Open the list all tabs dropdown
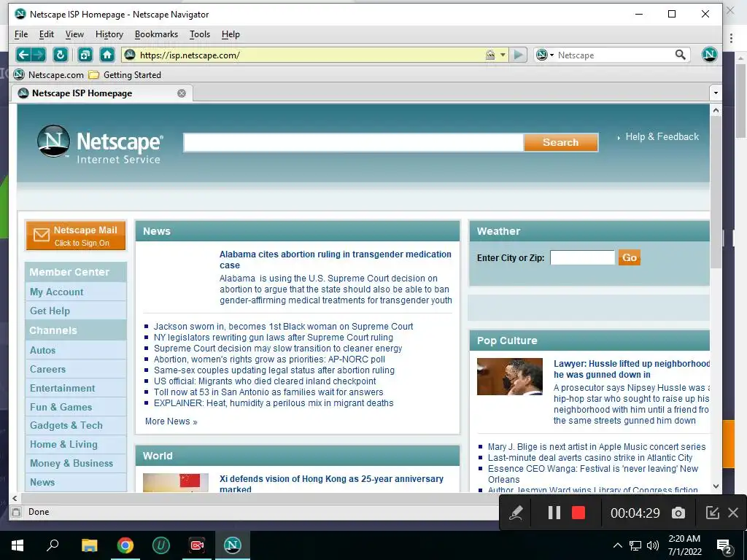Viewport: 747px width, 560px height. tap(716, 93)
